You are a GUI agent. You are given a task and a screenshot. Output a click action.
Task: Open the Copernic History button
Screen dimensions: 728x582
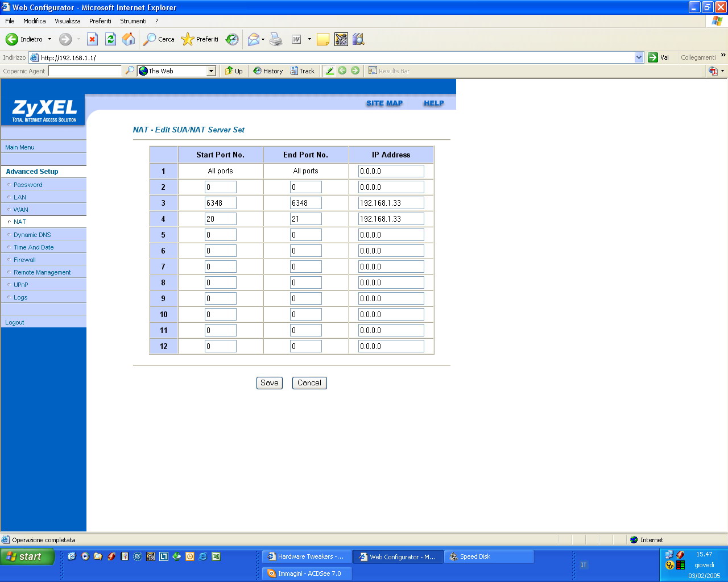click(x=268, y=71)
